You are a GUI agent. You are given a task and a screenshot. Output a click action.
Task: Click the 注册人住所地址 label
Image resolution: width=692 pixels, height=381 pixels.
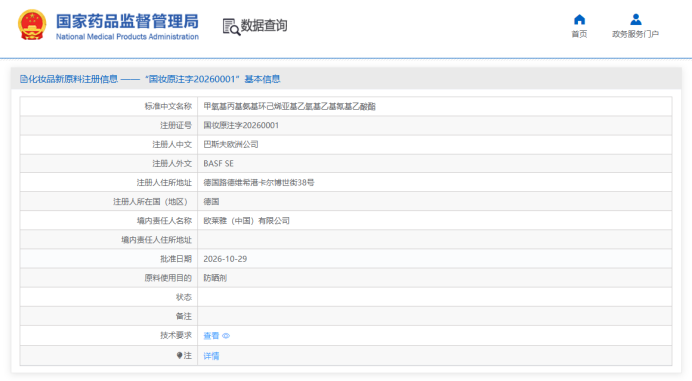pos(164,182)
